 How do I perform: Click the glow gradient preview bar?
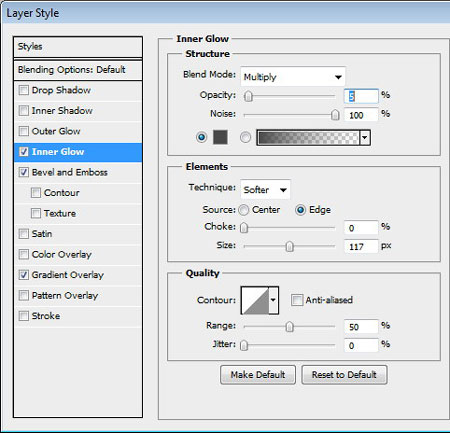point(309,137)
